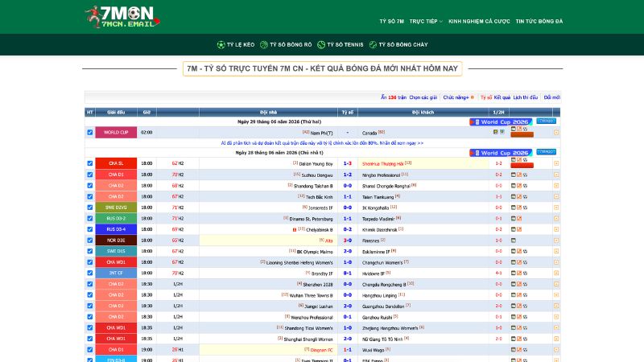Uncheck the CHA D1 Dingnan FC checkbox
Viewport: 644px width, 362px height.
pyautogui.click(x=90, y=350)
